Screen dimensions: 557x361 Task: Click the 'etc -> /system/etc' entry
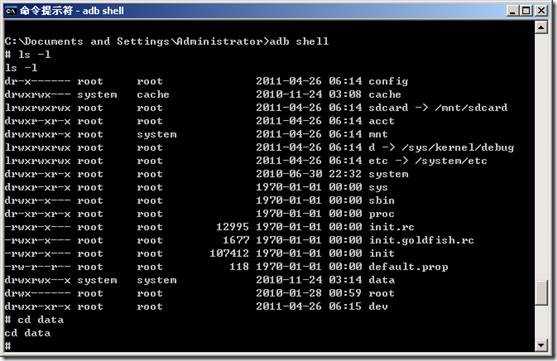click(428, 161)
